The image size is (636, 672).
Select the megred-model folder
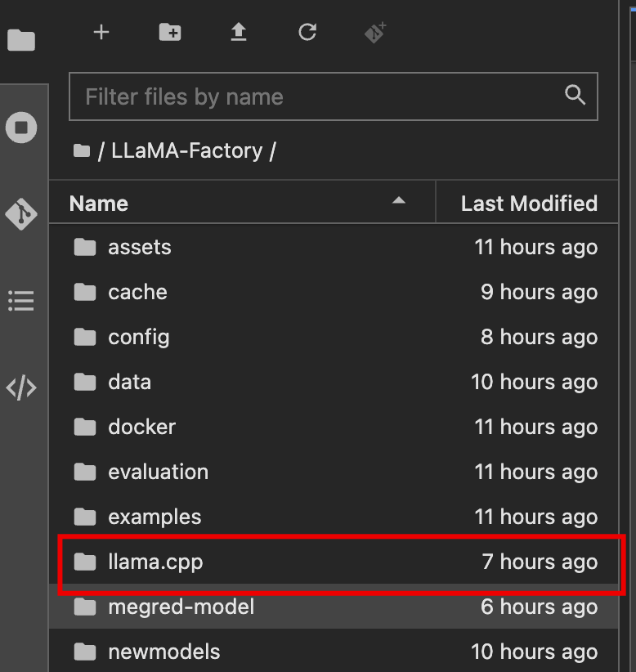click(x=181, y=607)
